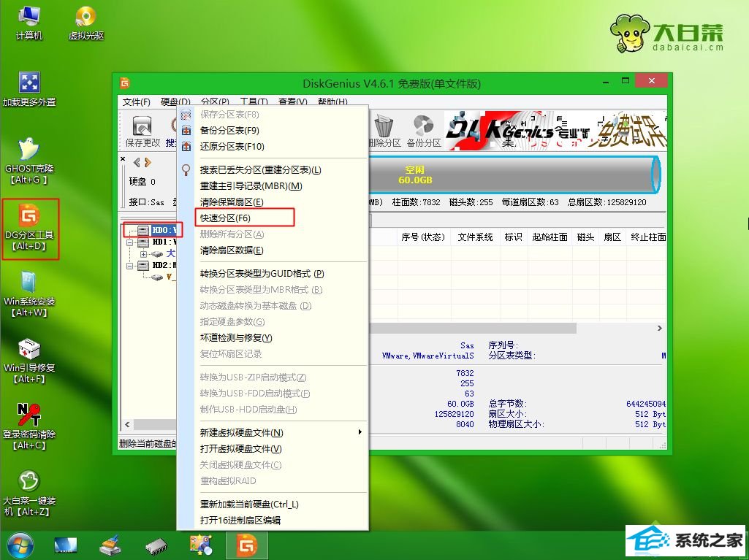The image size is (749, 560).
Task: Launch DG分区工具 desktop shortcut
Action: point(29,228)
